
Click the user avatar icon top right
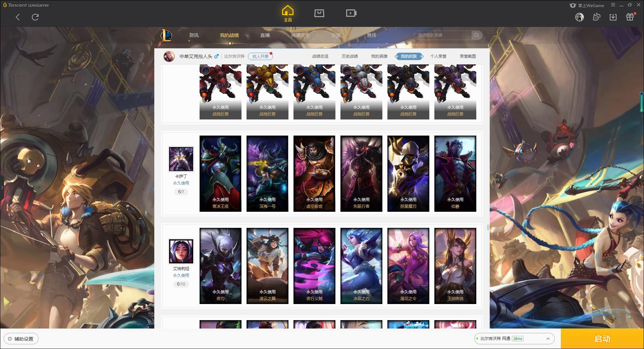pyautogui.click(x=580, y=17)
